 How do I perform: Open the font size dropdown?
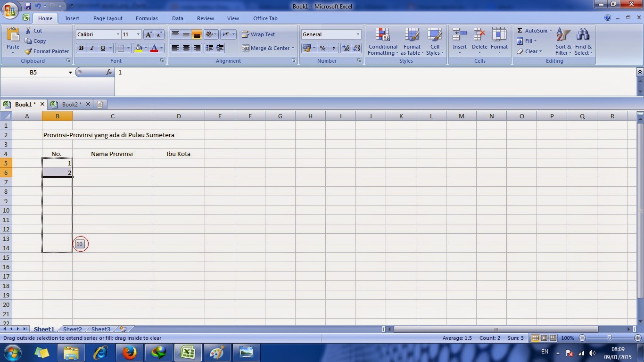(138, 34)
